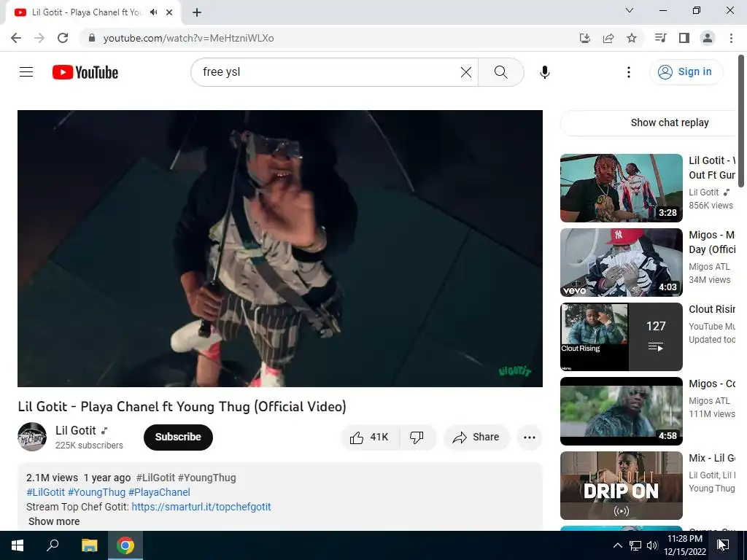Open File Explorer from taskbar
The width and height of the screenshot is (747, 560).
[89, 545]
